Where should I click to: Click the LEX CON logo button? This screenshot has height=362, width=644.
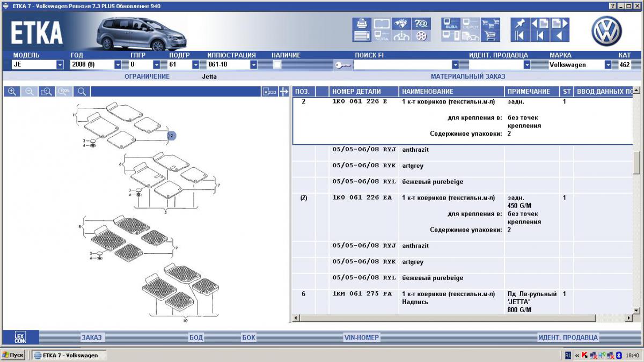tap(20, 338)
